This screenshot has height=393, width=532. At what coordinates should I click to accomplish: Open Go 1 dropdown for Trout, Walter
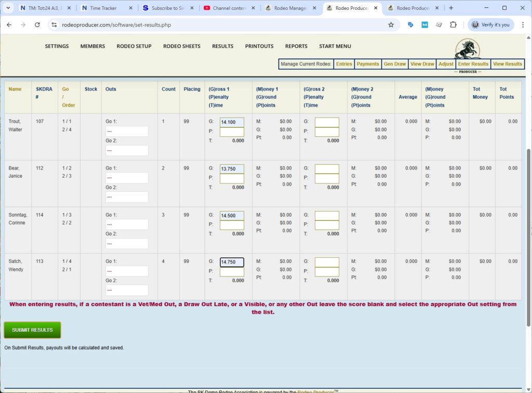point(126,130)
